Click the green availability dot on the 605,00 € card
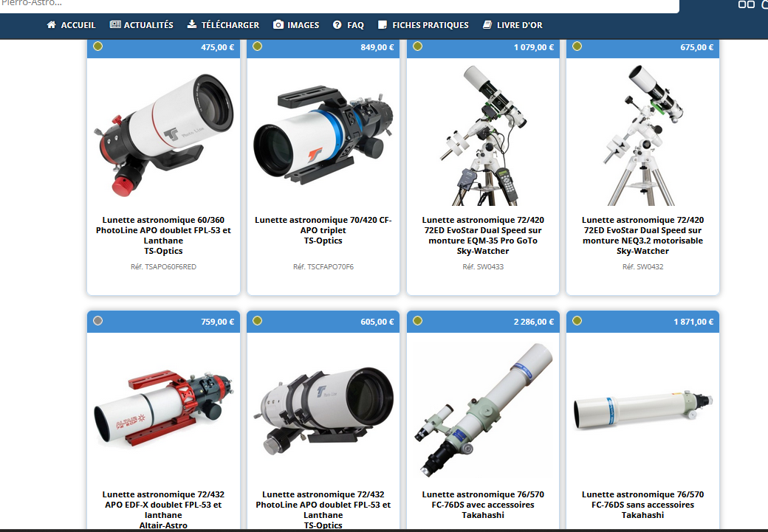Screen dimensions: 768x532 click(258, 321)
